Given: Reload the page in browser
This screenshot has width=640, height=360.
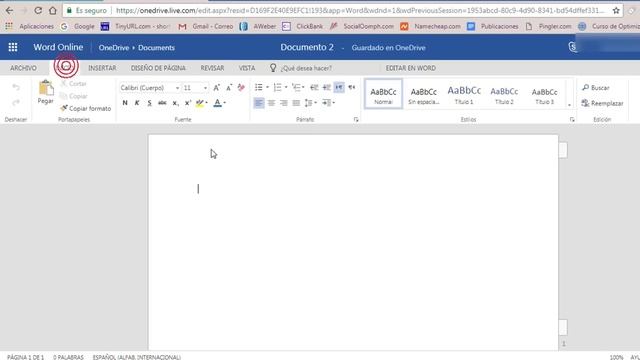Looking at the screenshot, I should (38, 11).
